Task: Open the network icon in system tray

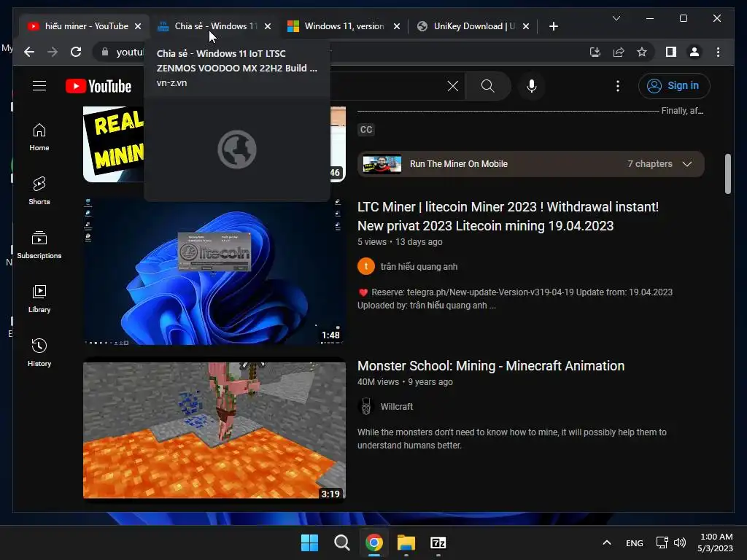Action: 662,542
